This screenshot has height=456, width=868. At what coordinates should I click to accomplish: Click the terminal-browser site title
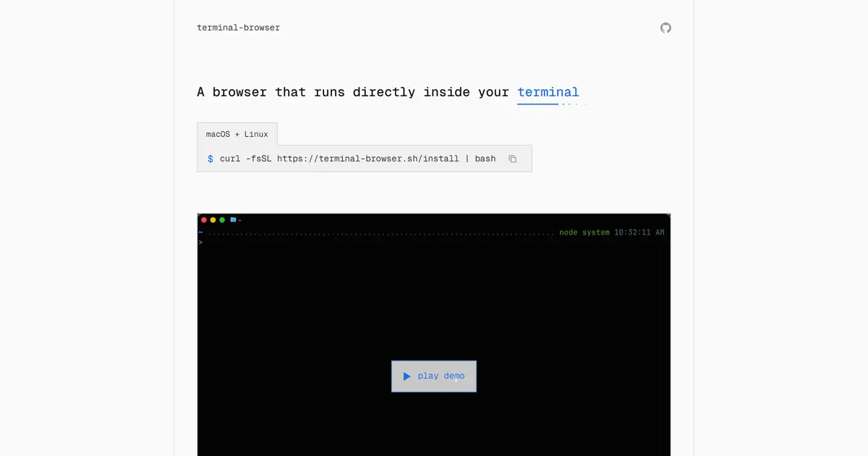point(238,28)
